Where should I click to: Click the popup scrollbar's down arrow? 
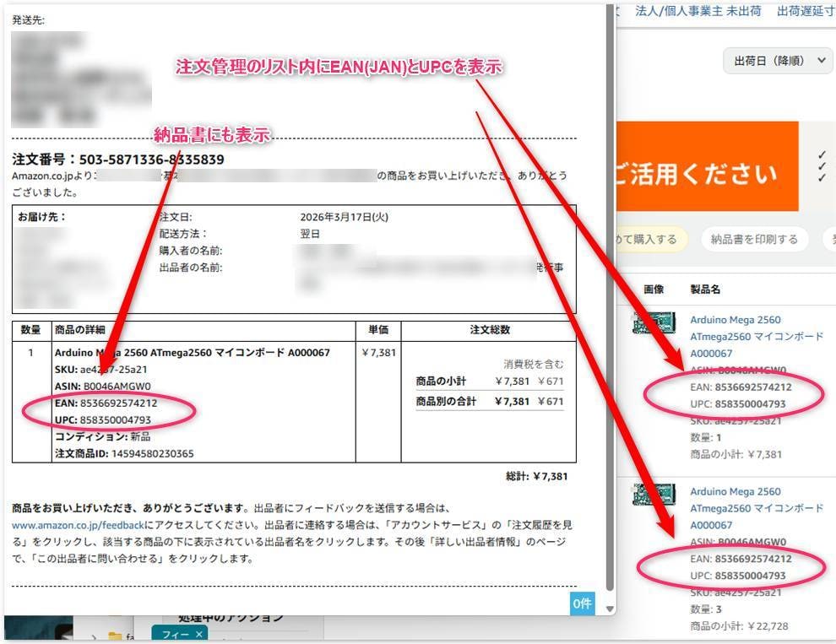pyautogui.click(x=610, y=609)
